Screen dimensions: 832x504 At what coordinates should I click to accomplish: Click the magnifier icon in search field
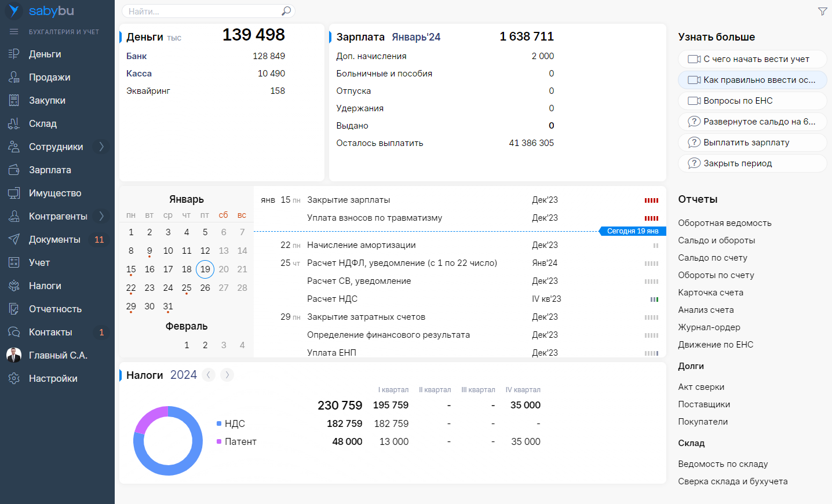[x=286, y=11]
